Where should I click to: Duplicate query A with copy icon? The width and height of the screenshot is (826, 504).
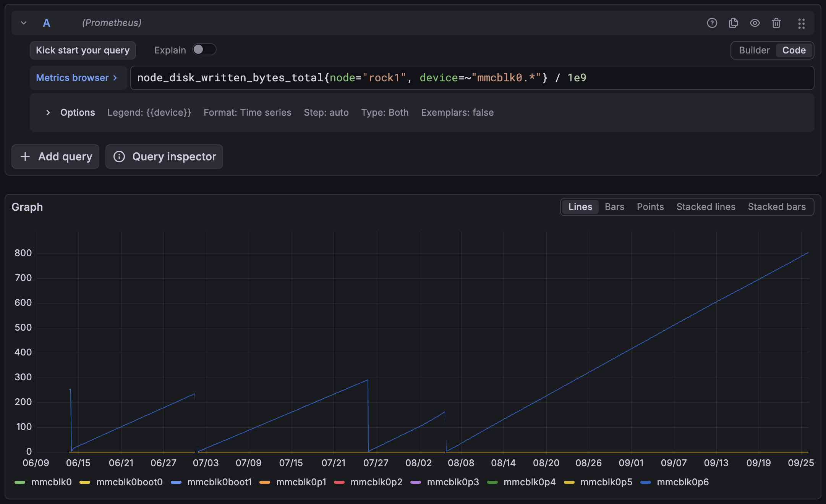(x=733, y=23)
